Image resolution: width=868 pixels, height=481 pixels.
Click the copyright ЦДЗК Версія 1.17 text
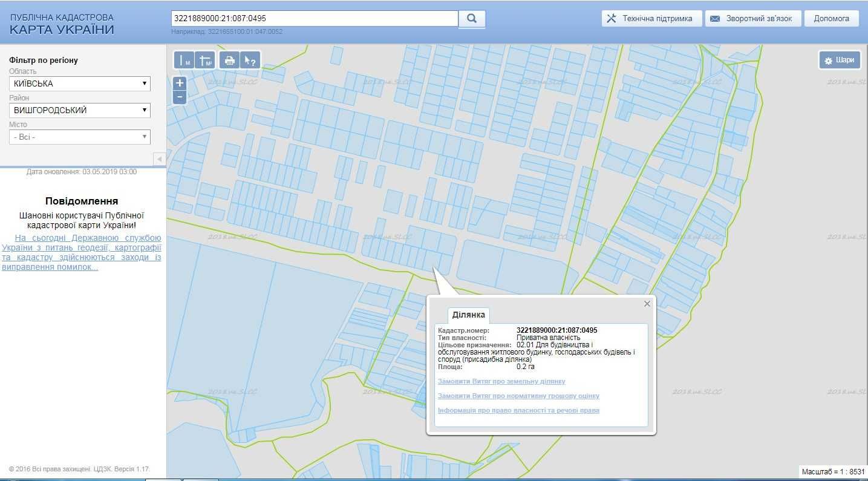point(79,469)
